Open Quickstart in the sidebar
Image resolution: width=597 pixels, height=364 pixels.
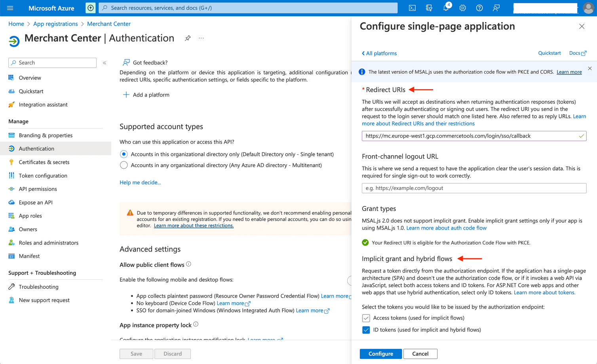tap(31, 91)
